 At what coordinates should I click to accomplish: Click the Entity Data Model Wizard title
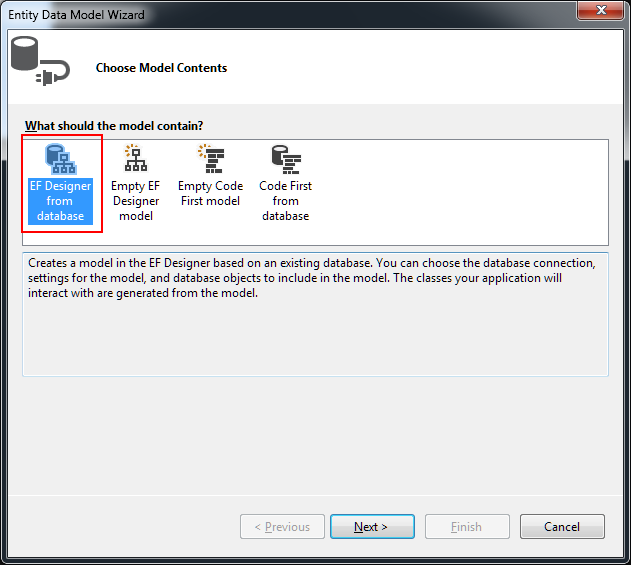point(76,15)
